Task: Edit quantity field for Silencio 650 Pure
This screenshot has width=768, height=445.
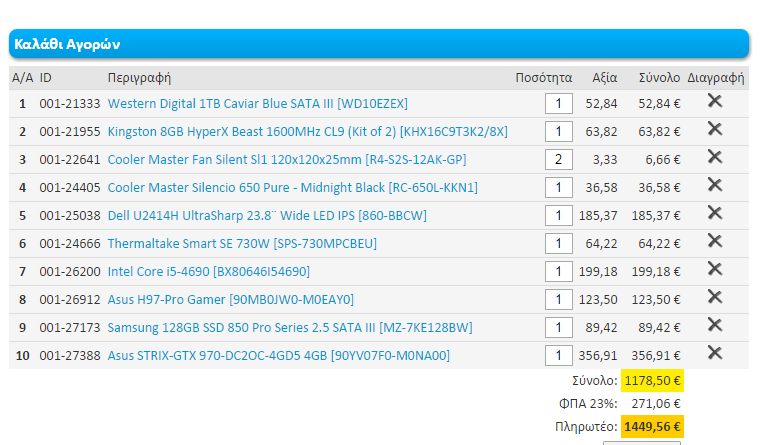Action: click(x=559, y=187)
